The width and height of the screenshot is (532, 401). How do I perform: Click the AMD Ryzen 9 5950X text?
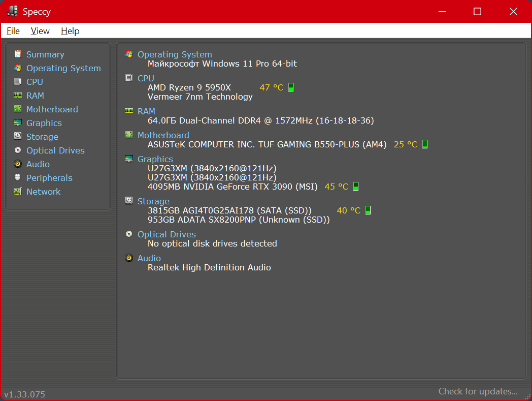tap(189, 87)
